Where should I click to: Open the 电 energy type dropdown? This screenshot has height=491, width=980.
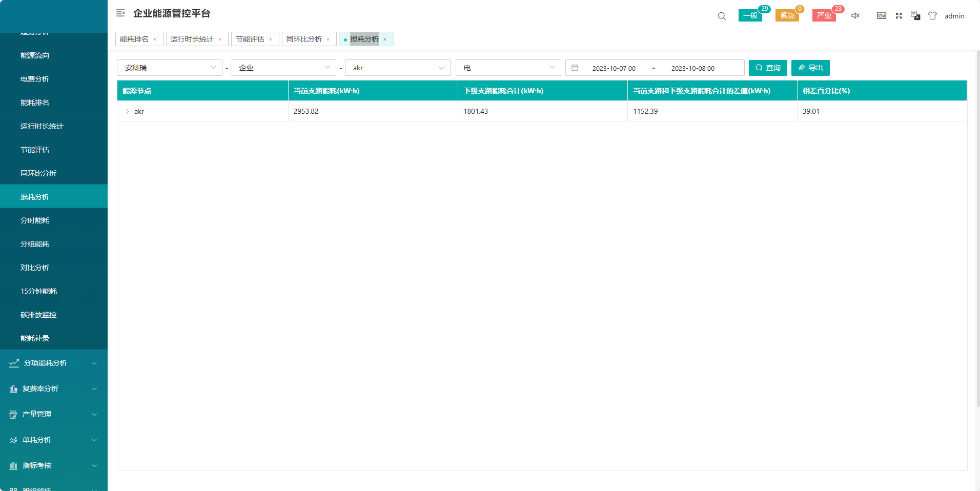pyautogui.click(x=508, y=68)
